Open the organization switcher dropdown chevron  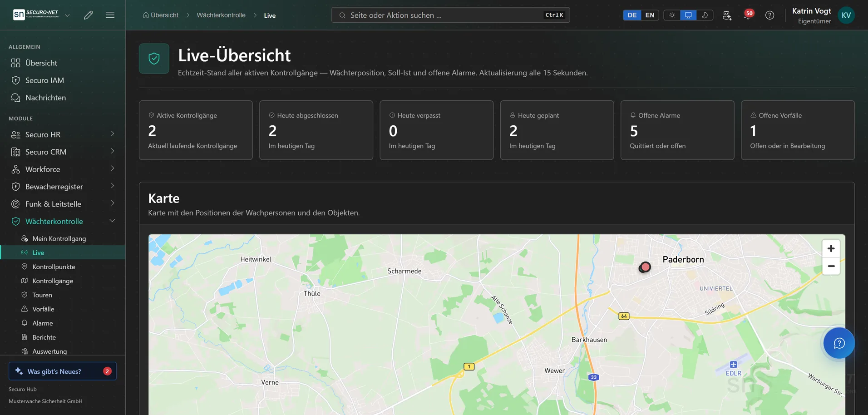coord(67,15)
